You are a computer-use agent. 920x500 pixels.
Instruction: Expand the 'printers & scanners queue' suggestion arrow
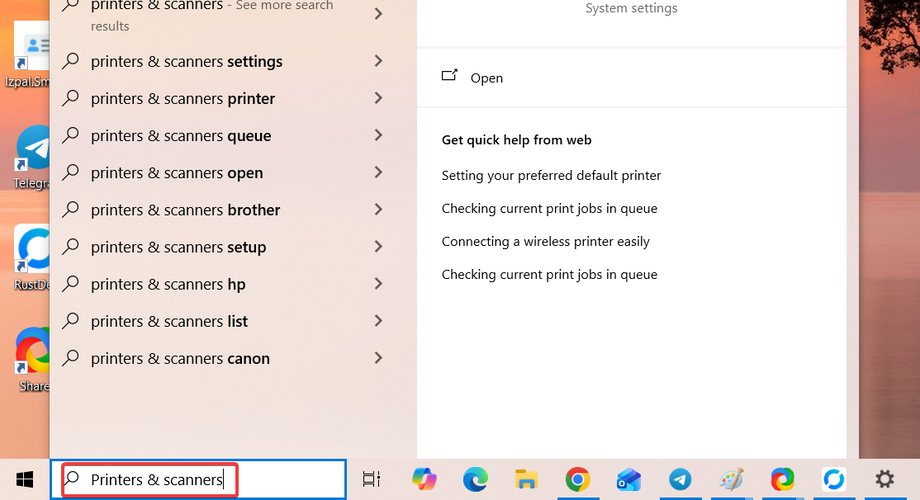(x=378, y=136)
